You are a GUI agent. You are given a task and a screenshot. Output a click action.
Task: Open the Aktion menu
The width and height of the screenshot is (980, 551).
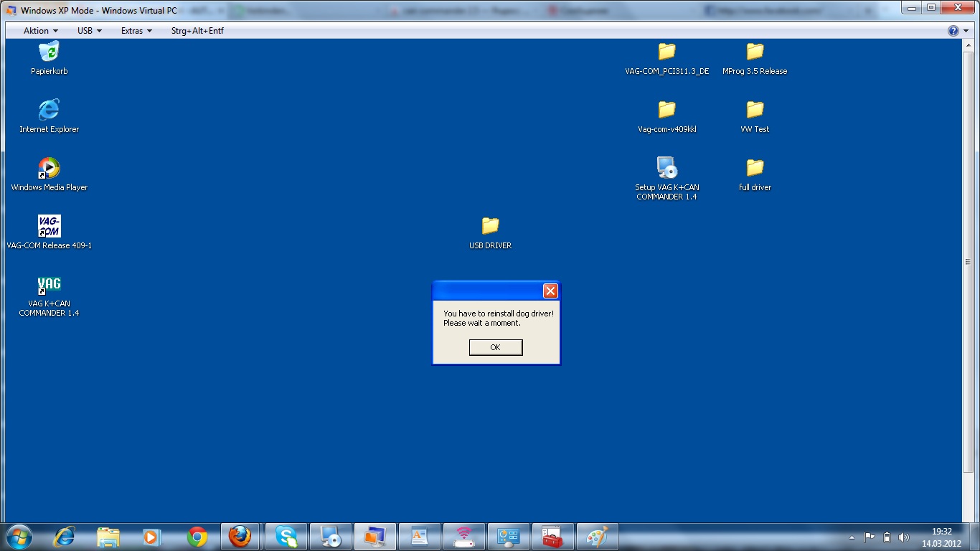pyautogui.click(x=41, y=31)
